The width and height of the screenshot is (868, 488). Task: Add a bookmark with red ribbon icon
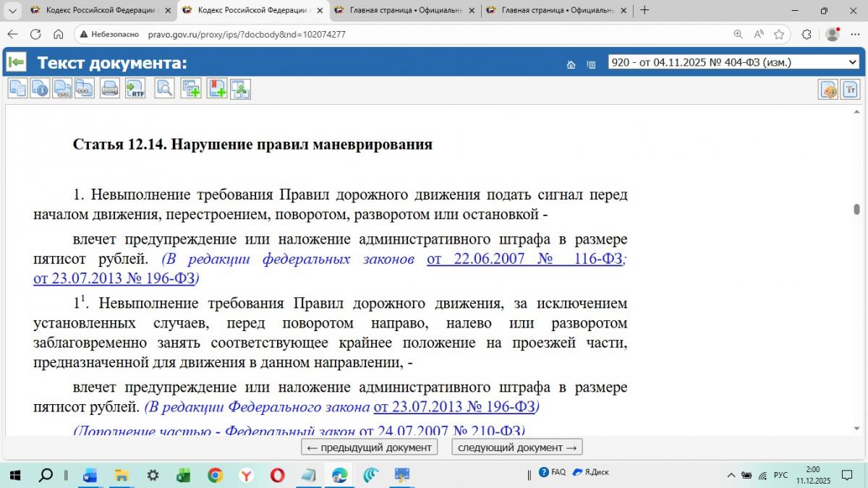pos(217,89)
